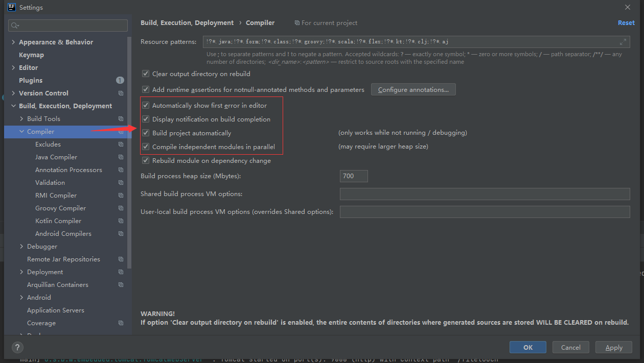Click the search magnifier icon in settings search
644x363 pixels.
pyautogui.click(x=14, y=26)
